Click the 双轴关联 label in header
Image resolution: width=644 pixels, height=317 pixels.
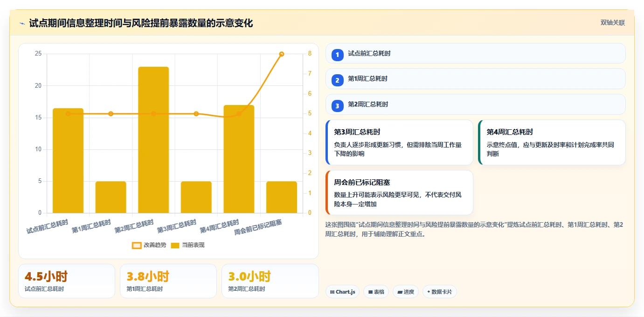pyautogui.click(x=612, y=22)
